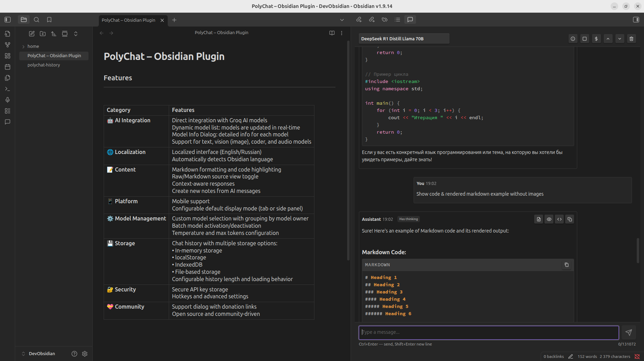This screenshot has width=644, height=361.
Task: Click the checklist icon in left ribbon
Action: pyautogui.click(x=8, y=111)
